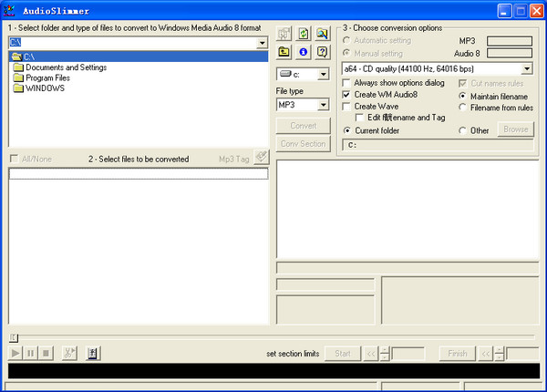Image resolution: width=547 pixels, height=392 pixels.
Task: Click the Finish section limit button
Action: tap(458, 354)
